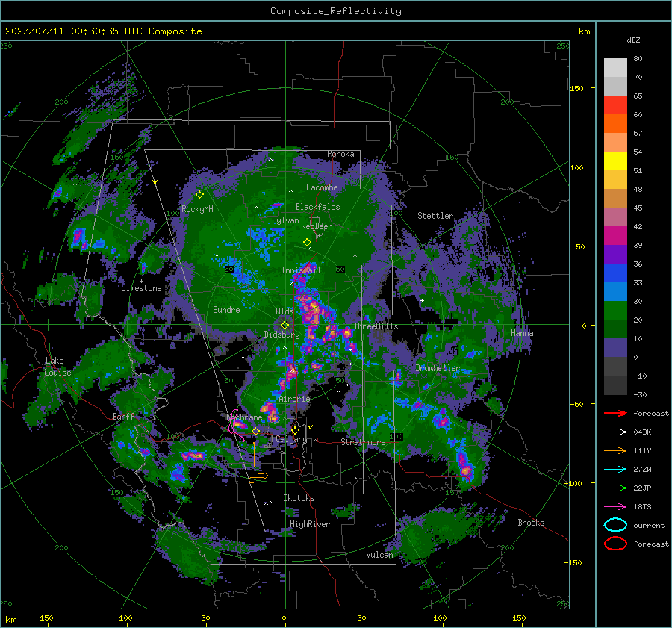This screenshot has height=628, width=672.
Task: Click the 'Brooks' city label
Action: pyautogui.click(x=531, y=523)
